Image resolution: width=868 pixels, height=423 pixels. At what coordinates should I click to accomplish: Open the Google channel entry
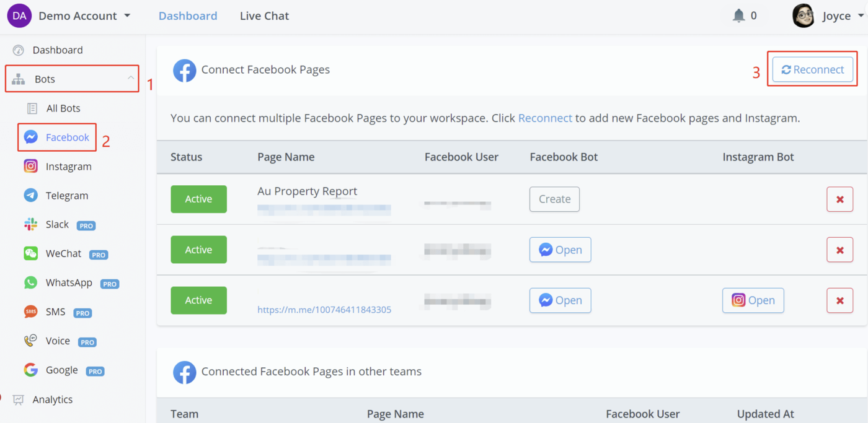click(61, 370)
